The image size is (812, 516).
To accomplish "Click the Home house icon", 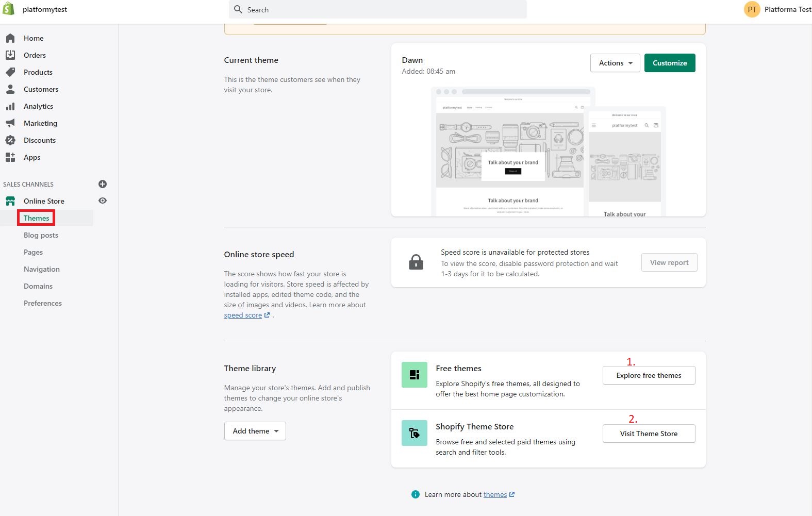I will click(10, 38).
